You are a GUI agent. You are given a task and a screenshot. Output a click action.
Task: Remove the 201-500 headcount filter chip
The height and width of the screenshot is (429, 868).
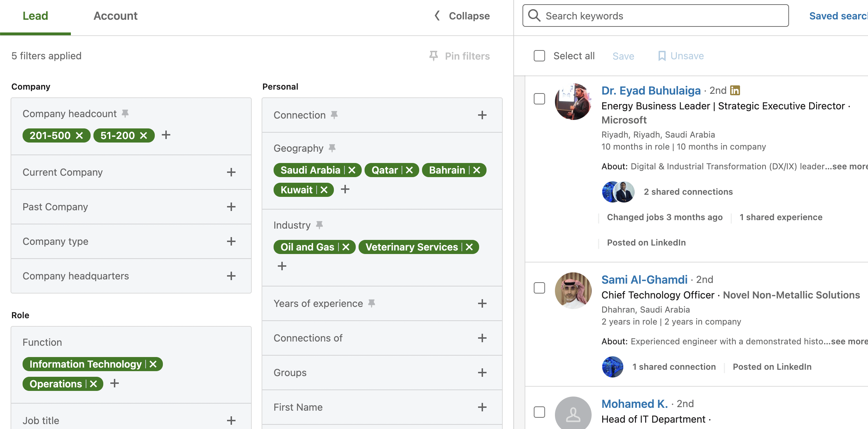pyautogui.click(x=79, y=135)
